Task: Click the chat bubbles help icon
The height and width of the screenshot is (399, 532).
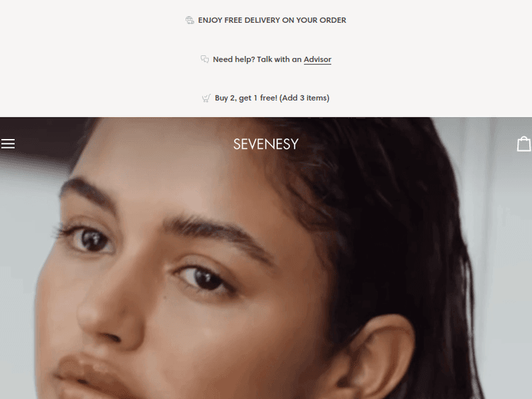Action: point(204,60)
